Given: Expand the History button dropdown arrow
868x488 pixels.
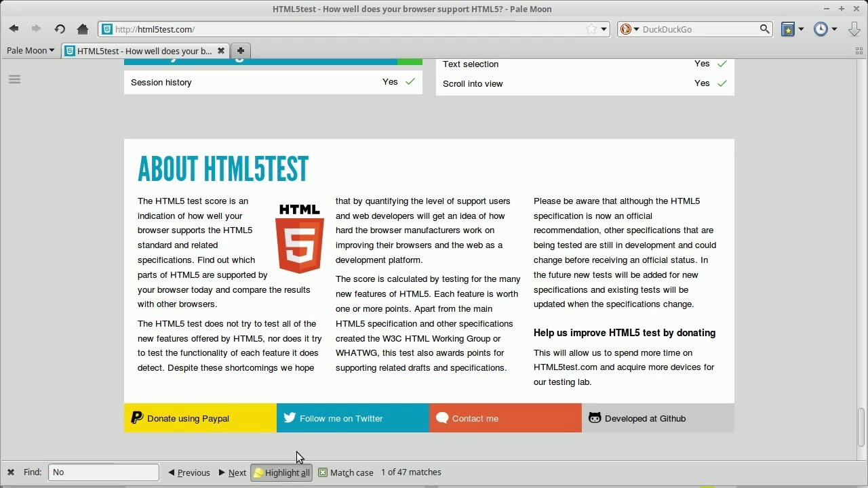Looking at the screenshot, I should [x=834, y=29].
